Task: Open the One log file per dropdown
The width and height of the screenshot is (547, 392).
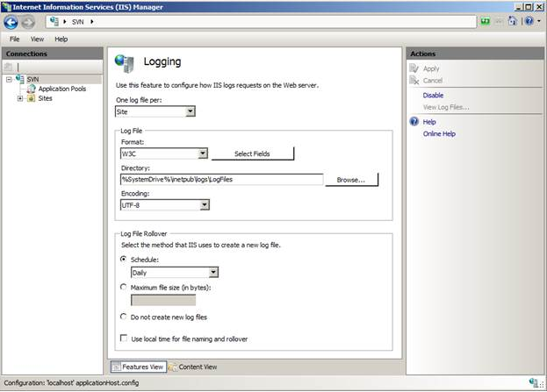Action: pyautogui.click(x=191, y=111)
